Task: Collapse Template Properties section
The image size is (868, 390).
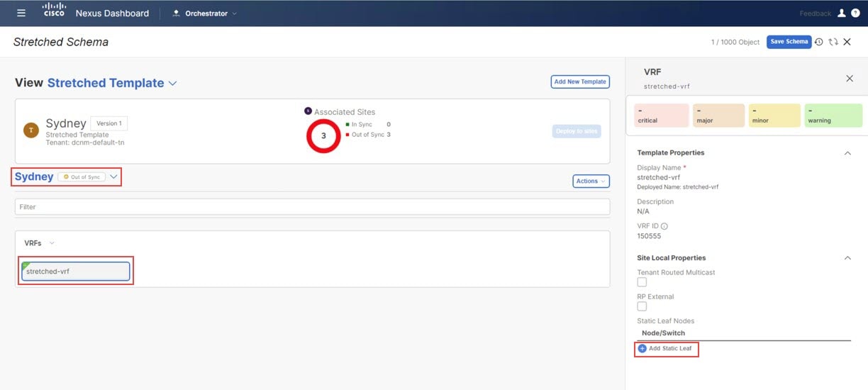Action: tap(847, 152)
